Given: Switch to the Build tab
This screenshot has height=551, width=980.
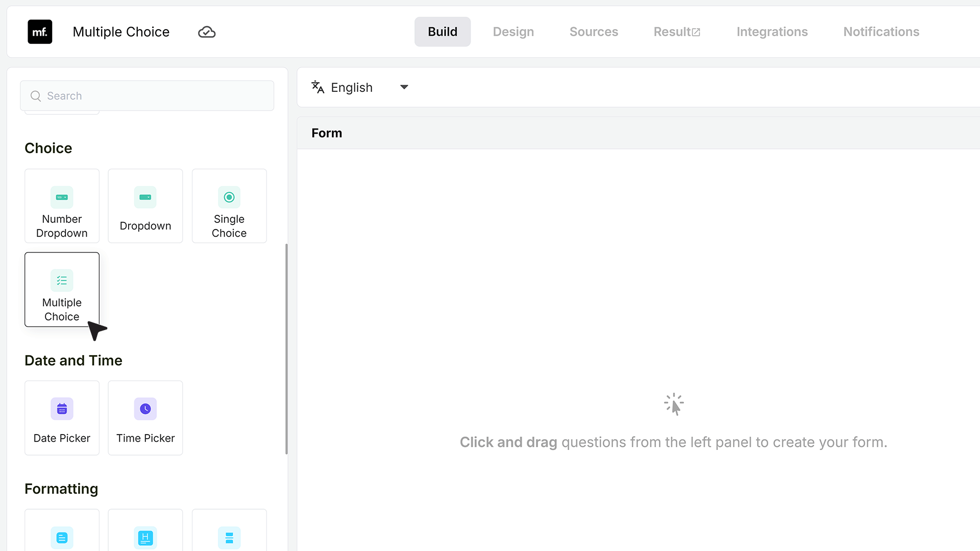Looking at the screenshot, I should click(x=443, y=32).
